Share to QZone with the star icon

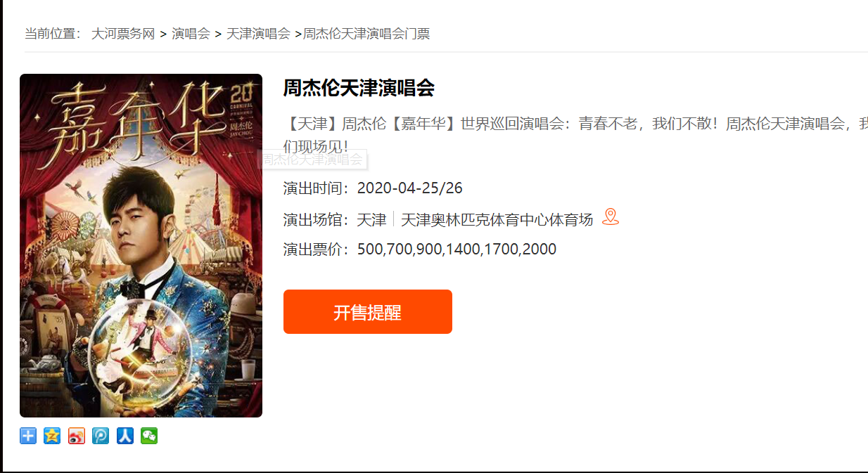[x=52, y=436]
